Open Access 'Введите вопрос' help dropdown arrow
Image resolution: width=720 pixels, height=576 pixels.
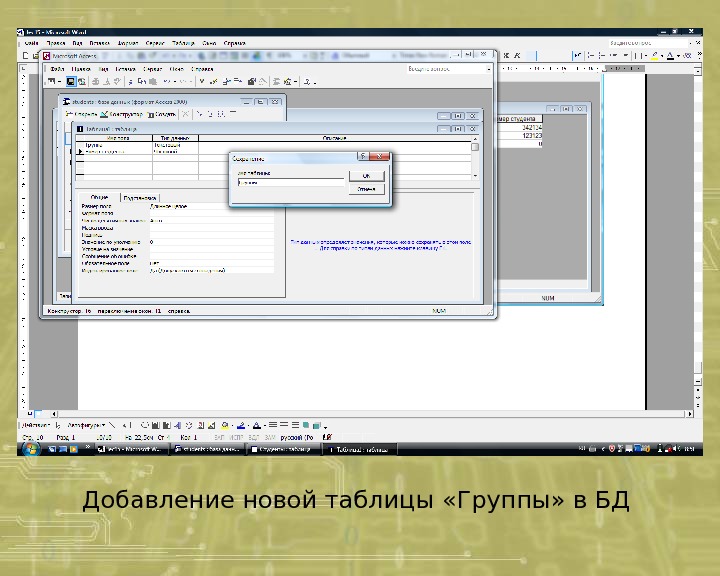(x=489, y=69)
